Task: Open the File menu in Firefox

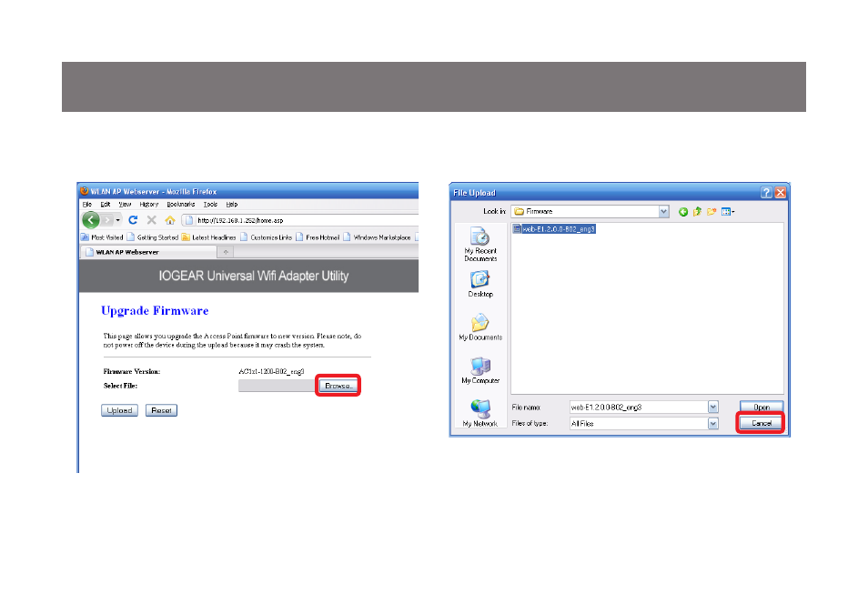Action: pos(87,205)
